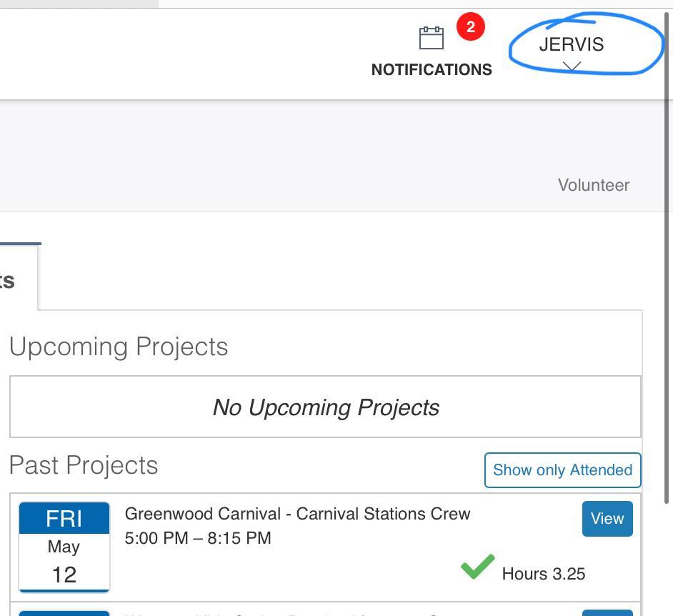Click the 5:00 PM – 8:15 PM time

198,538
